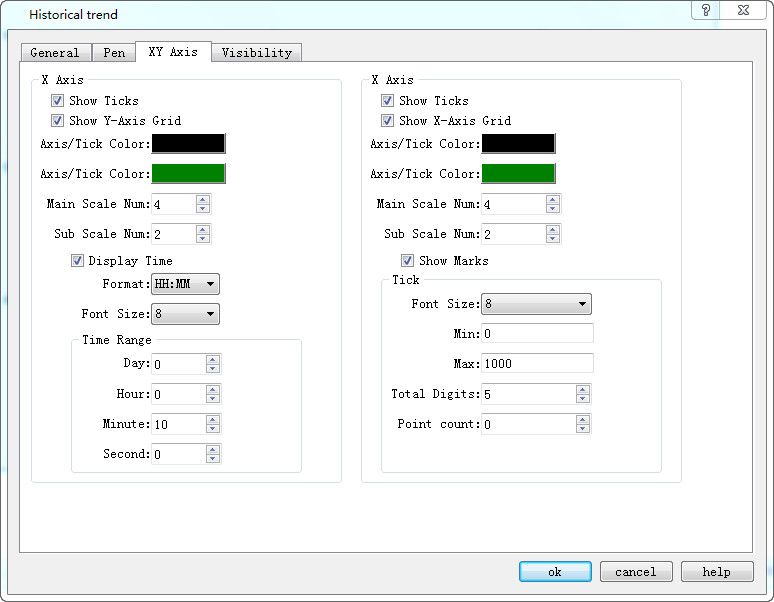Viewport: 774px width, 602px height.
Task: Click the Second value field
Action: pyautogui.click(x=179, y=454)
